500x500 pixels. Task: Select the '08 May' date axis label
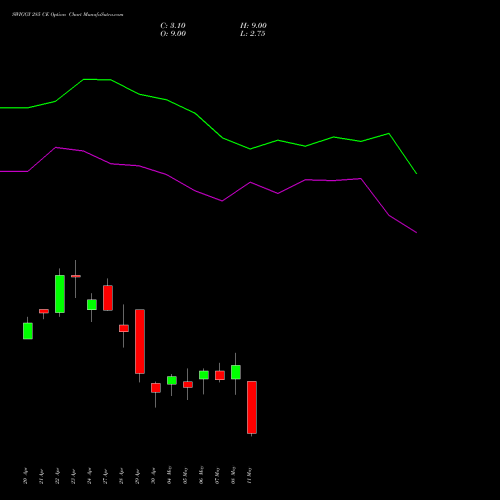point(234,475)
